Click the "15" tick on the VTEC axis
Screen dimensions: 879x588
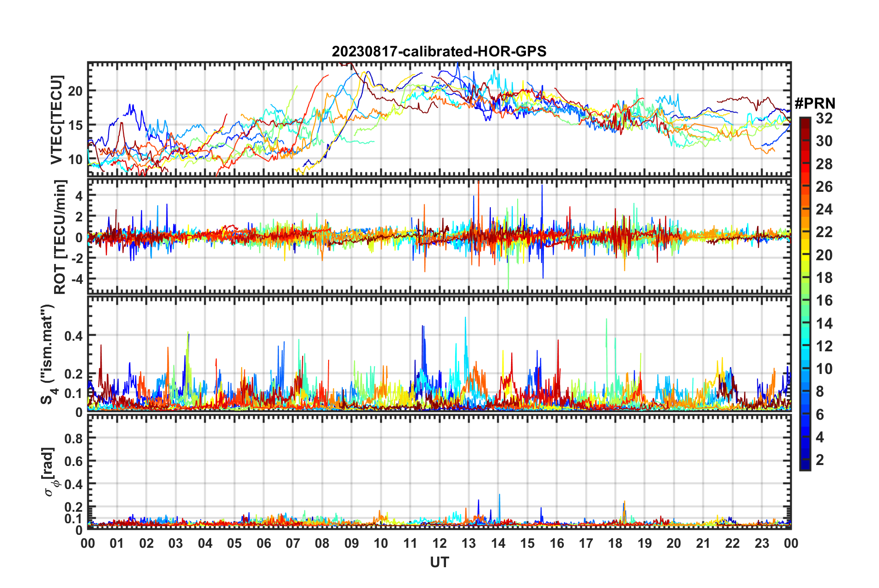coord(75,125)
